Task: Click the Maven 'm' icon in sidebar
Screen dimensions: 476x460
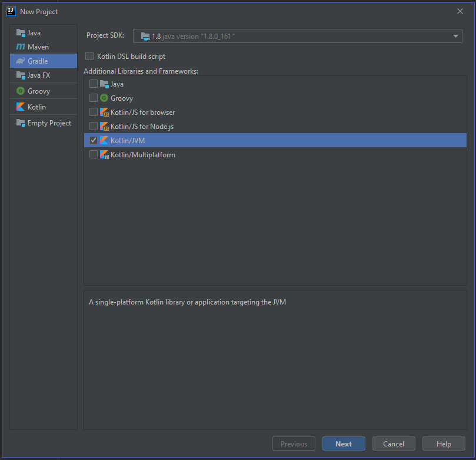Action: pyautogui.click(x=21, y=47)
